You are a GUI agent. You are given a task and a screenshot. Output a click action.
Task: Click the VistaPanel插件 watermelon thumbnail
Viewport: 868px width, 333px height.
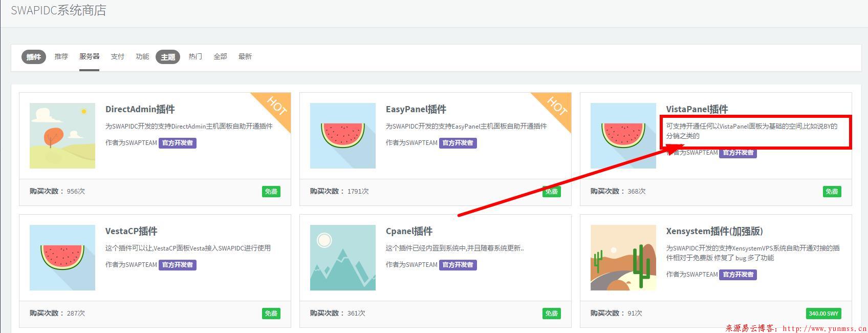click(x=623, y=136)
